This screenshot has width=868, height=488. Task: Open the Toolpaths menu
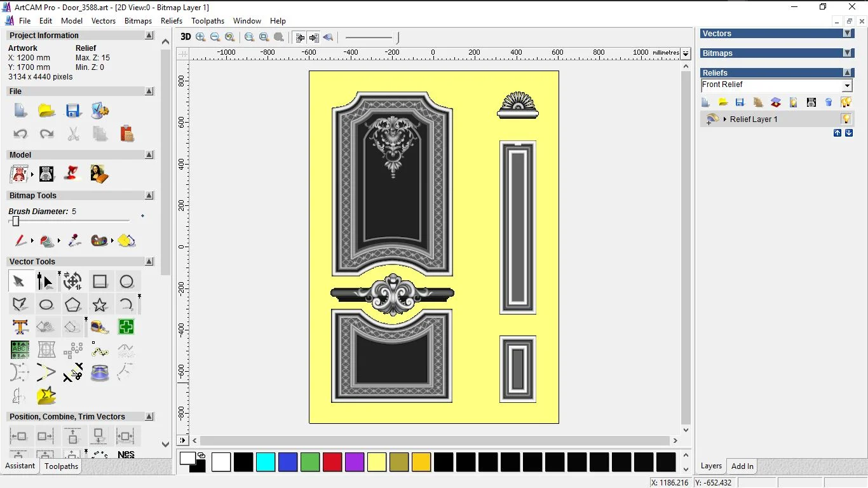click(x=208, y=21)
